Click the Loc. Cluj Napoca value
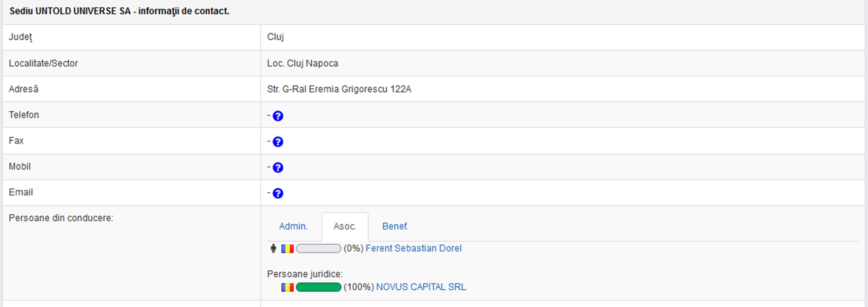Screen dimensions: 868x307 [302, 63]
